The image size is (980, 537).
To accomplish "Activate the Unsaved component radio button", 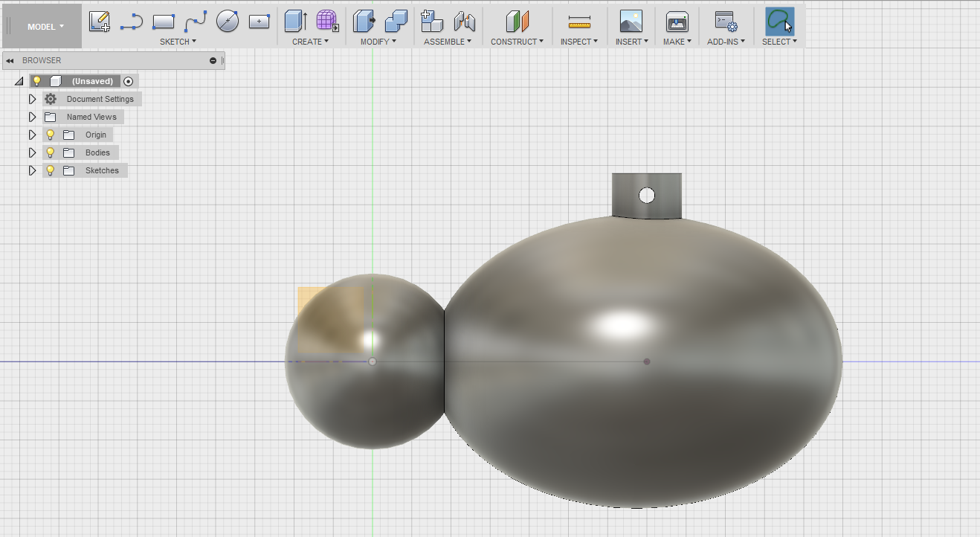I will pyautogui.click(x=129, y=81).
